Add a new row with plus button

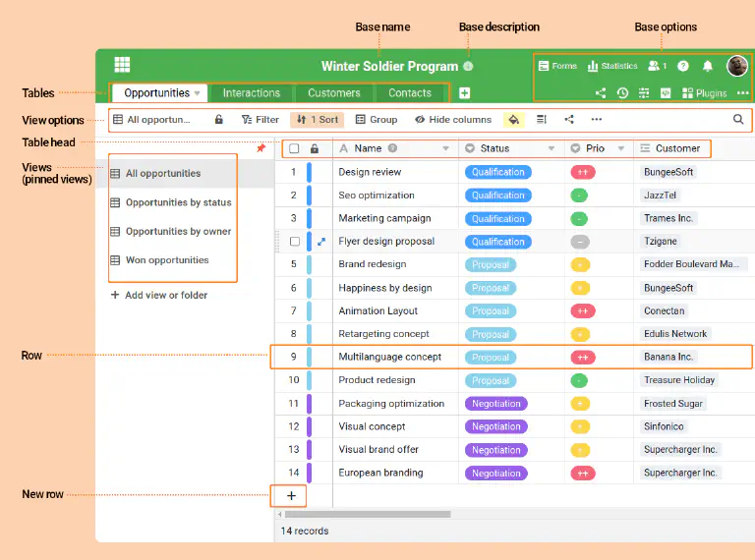(x=291, y=496)
